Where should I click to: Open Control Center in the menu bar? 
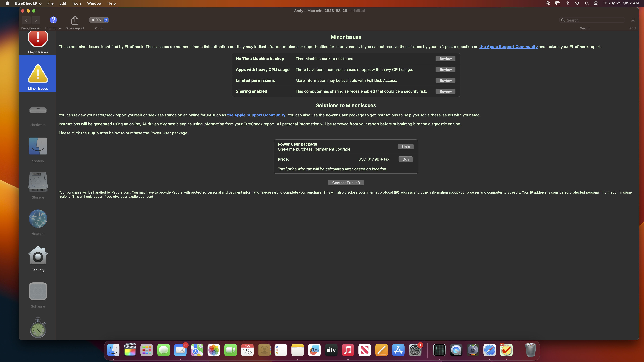596,3
